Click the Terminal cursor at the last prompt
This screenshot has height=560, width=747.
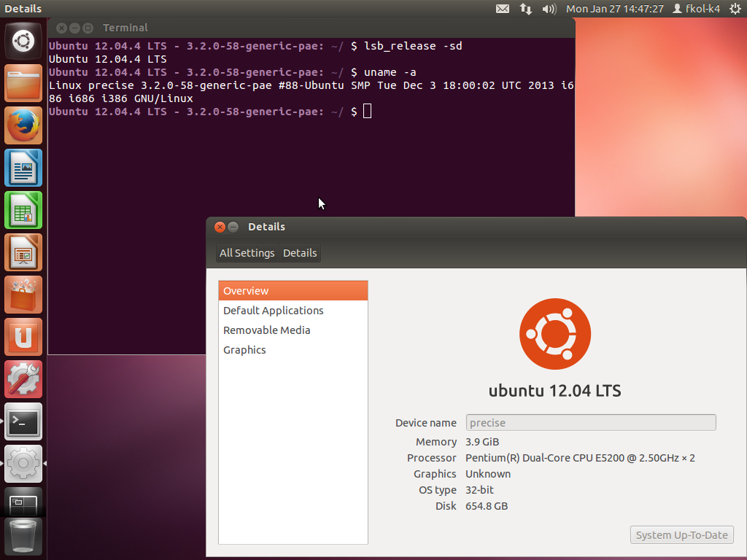368,112
